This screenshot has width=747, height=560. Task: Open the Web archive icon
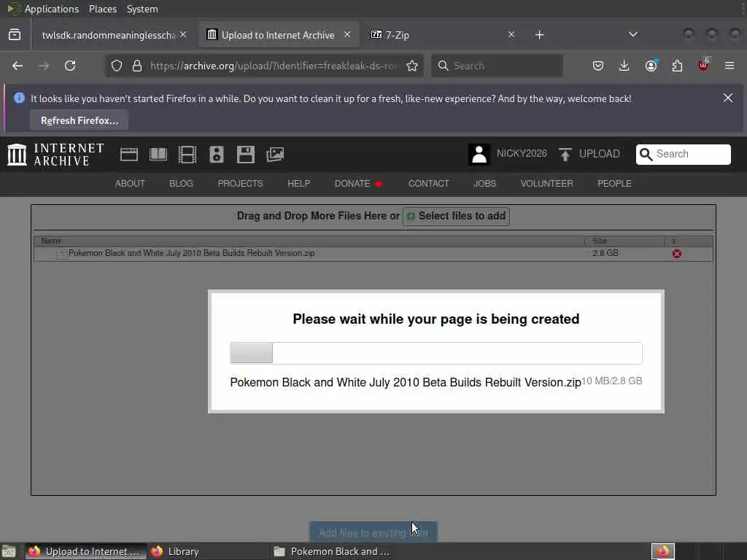point(129,155)
